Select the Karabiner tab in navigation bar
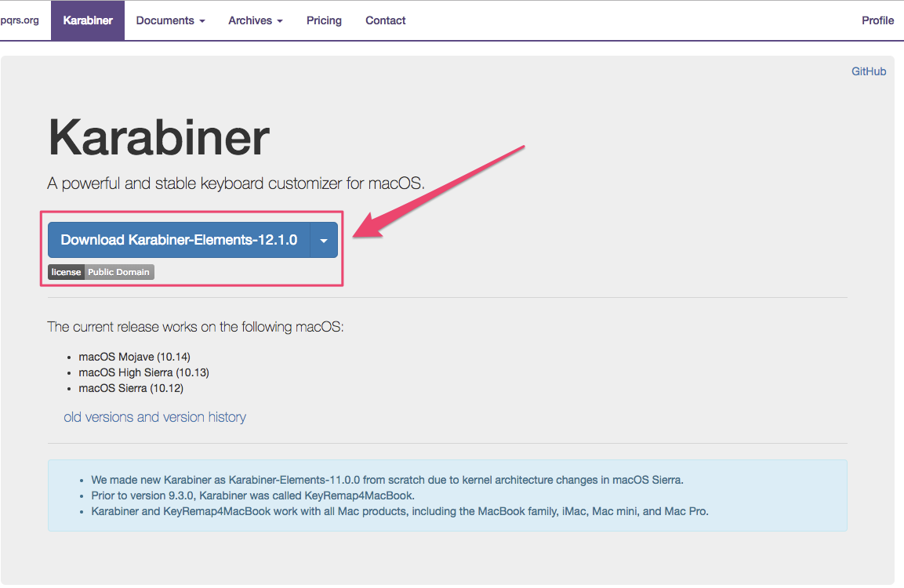Screen dimensions: 904x588 click(88, 20)
